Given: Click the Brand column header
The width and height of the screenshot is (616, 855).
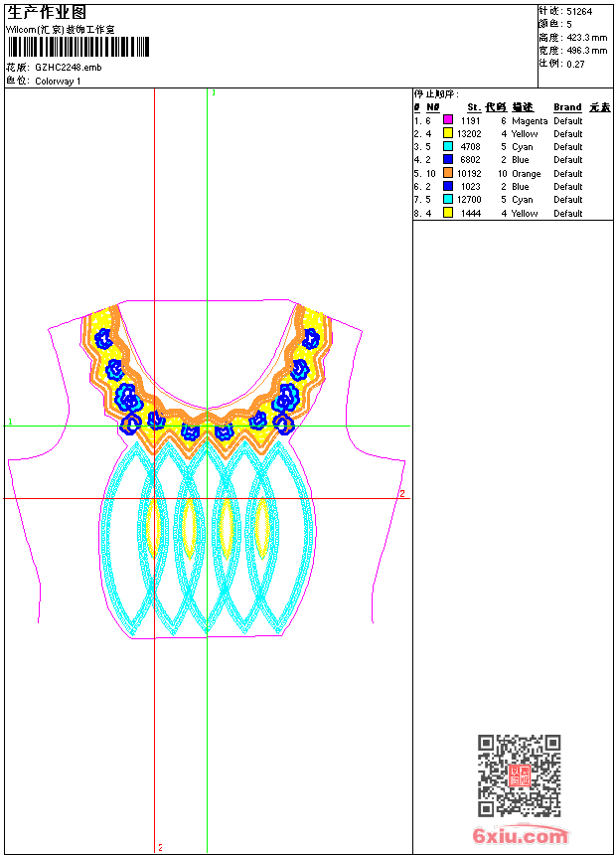Looking at the screenshot, I should click(567, 107).
